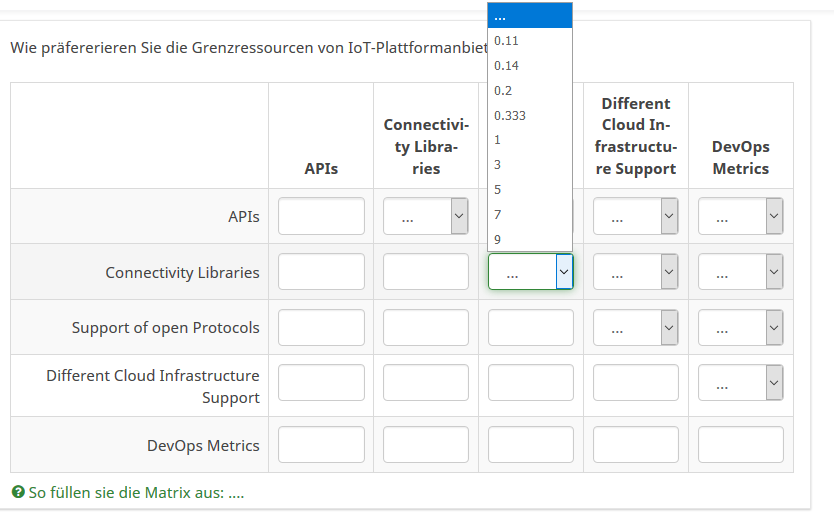Open APIs vs Connectivity Libraries dropdown
Screen dimensions: 834x520
tap(426, 216)
